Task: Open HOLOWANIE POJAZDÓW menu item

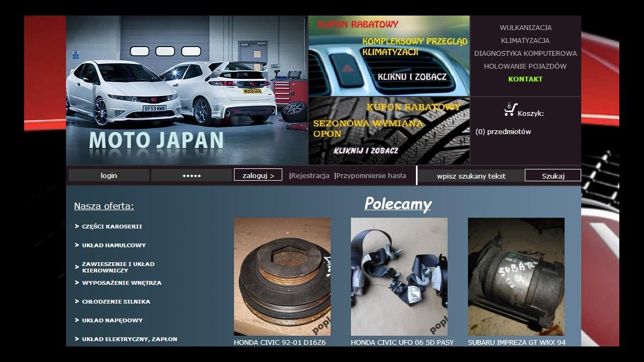Action: point(525,66)
